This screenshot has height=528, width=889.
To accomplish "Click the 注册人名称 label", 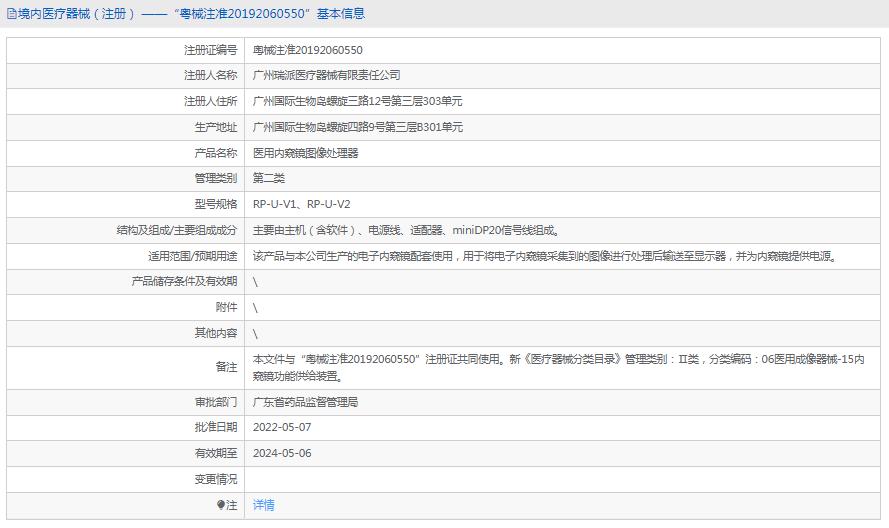I will (x=210, y=75).
